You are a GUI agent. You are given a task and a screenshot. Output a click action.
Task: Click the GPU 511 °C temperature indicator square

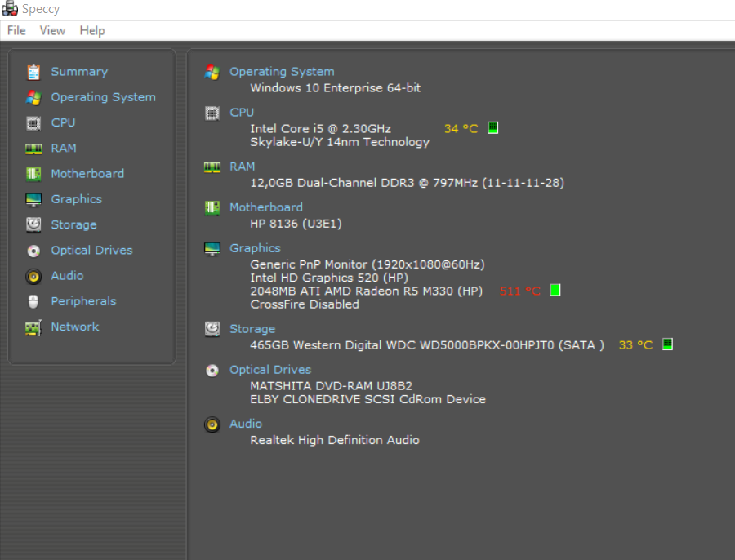tap(555, 290)
